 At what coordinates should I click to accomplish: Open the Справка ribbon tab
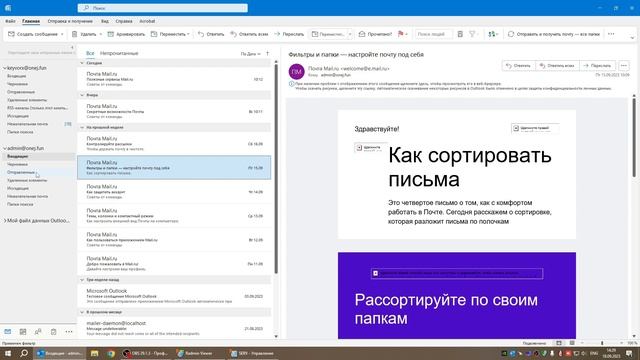(x=124, y=21)
